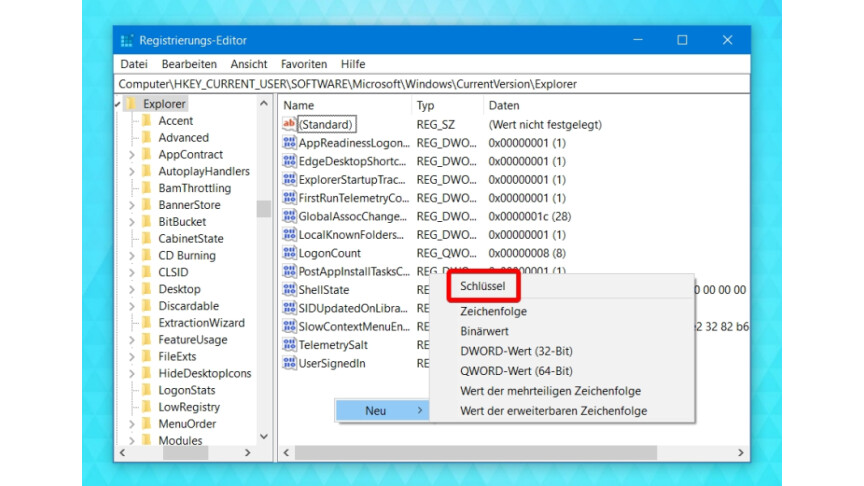
Task: Click the registry path address bar
Action: click(x=432, y=84)
